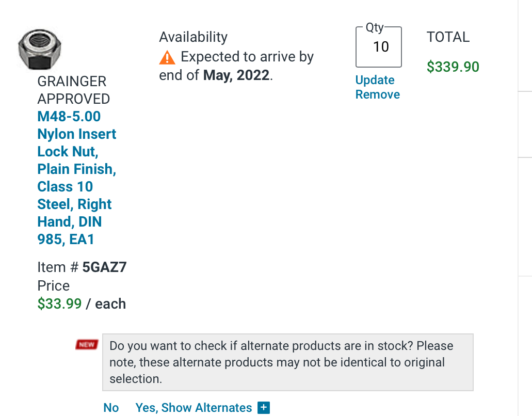Click the Price label

(53, 286)
